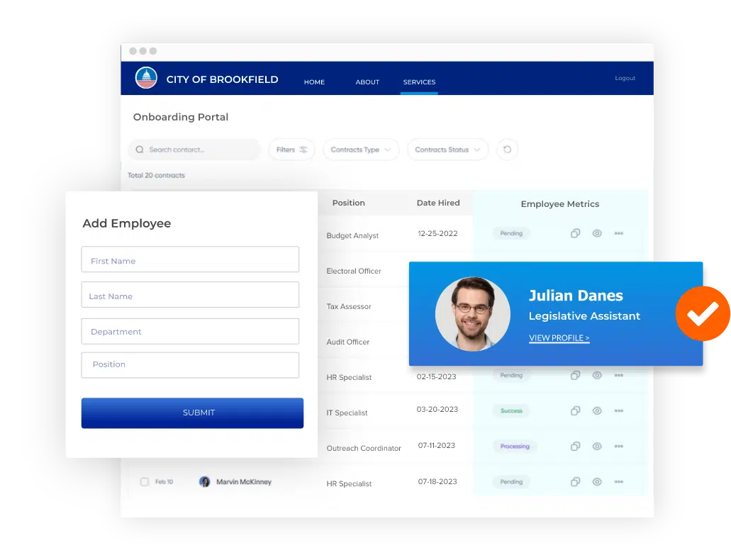Switch to the SERVICES tab
The width and height of the screenshot is (731, 560).
point(419,82)
